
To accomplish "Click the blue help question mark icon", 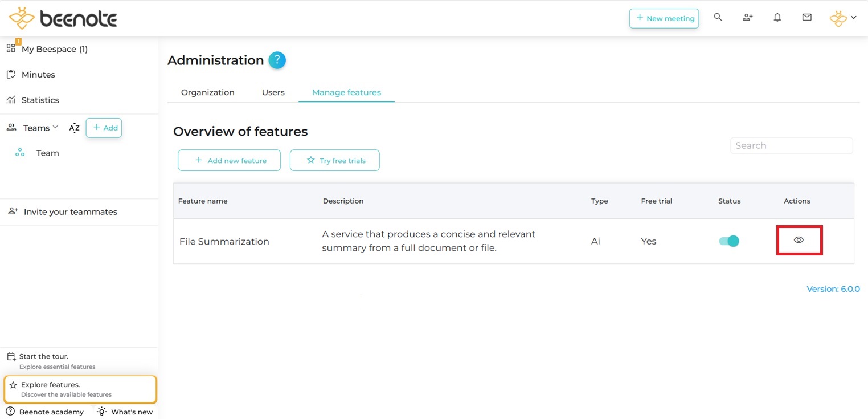I will coord(277,60).
